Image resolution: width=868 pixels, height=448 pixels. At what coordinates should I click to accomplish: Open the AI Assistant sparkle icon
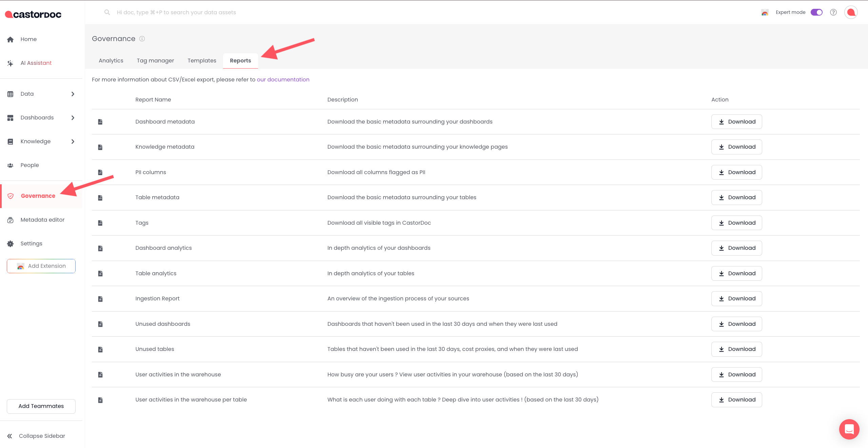point(11,63)
